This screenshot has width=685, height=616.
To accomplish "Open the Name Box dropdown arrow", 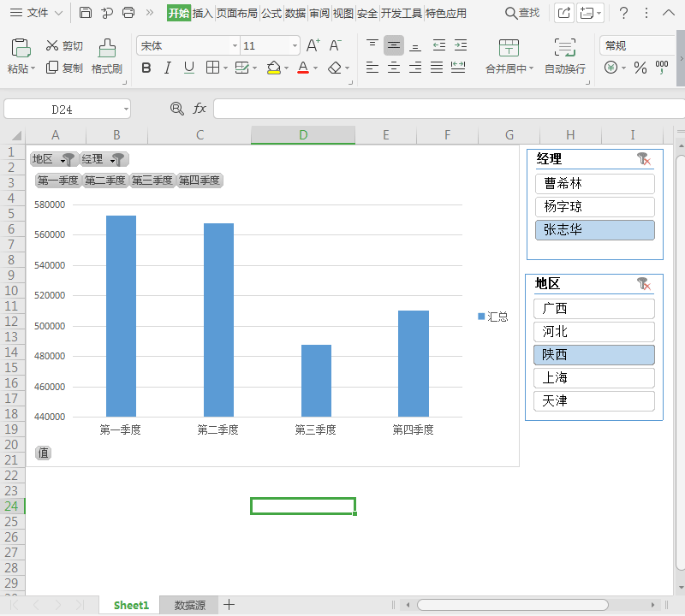I will pyautogui.click(x=126, y=110).
